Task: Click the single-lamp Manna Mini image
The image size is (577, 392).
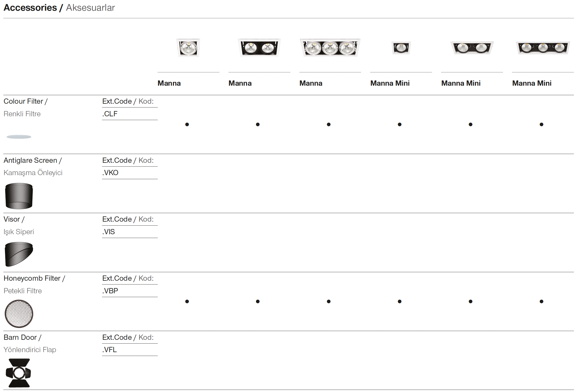Action: point(401,48)
